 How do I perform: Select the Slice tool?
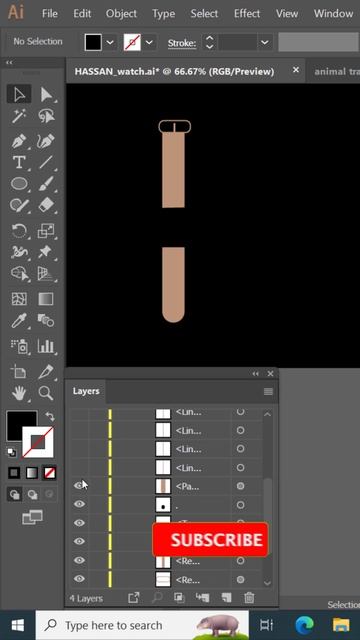click(46, 372)
